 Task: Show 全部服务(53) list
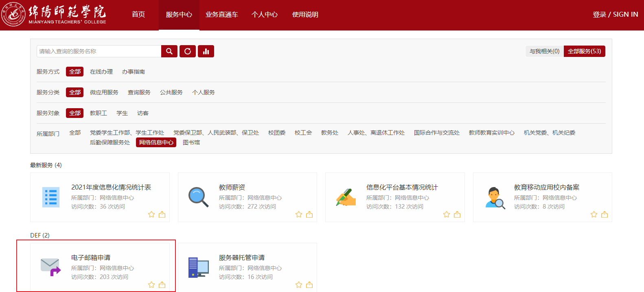click(584, 51)
